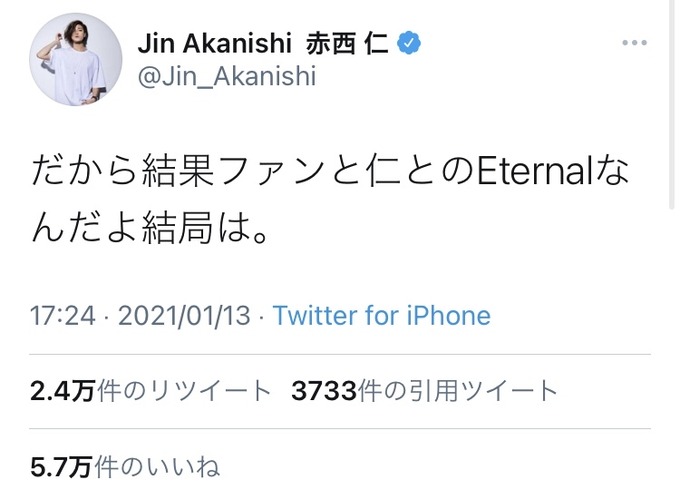
Task: Open the @Jin_Akanishi handle link
Action: click(x=227, y=76)
